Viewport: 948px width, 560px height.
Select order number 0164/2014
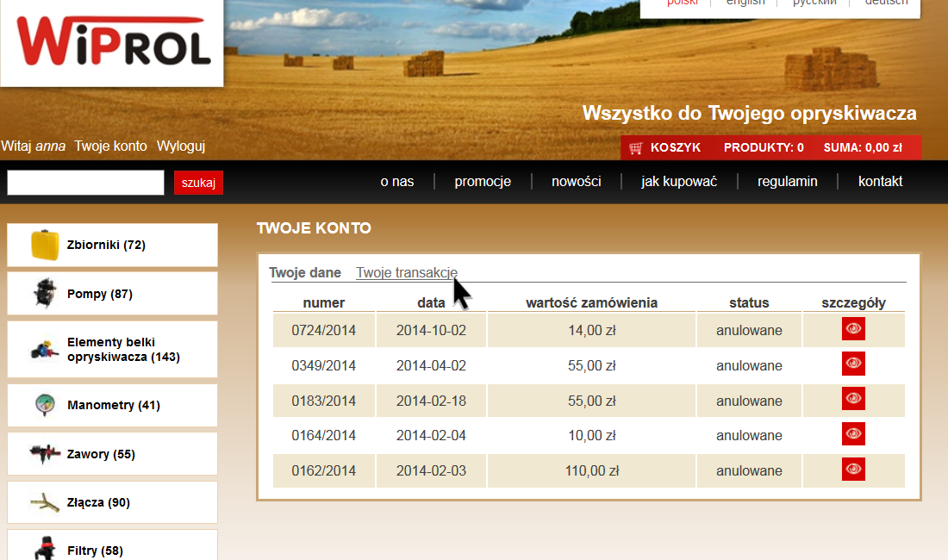(323, 436)
